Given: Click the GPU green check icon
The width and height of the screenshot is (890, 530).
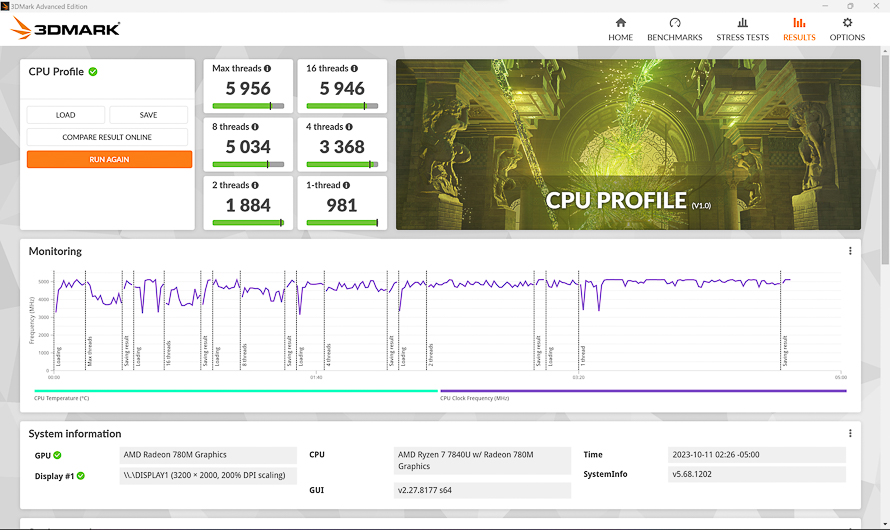Looking at the screenshot, I should [x=57, y=455].
